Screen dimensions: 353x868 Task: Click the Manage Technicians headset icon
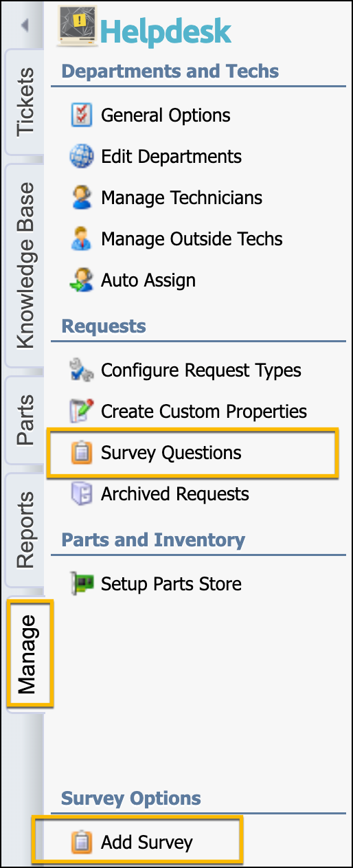pos(82,197)
